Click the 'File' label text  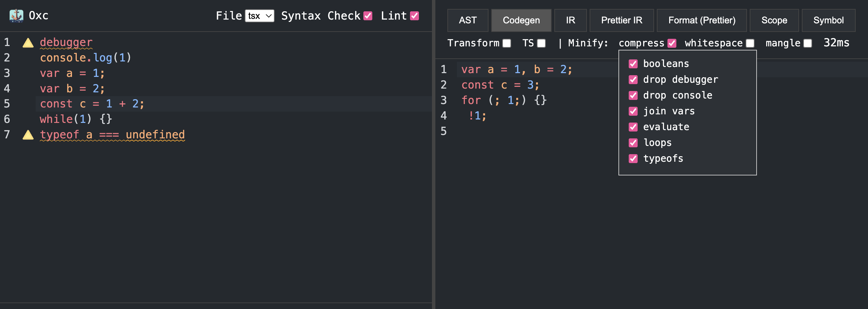click(x=229, y=16)
